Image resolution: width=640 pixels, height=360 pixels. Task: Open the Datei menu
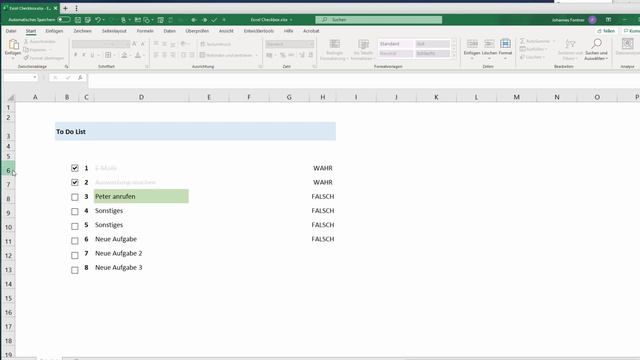tap(11, 31)
